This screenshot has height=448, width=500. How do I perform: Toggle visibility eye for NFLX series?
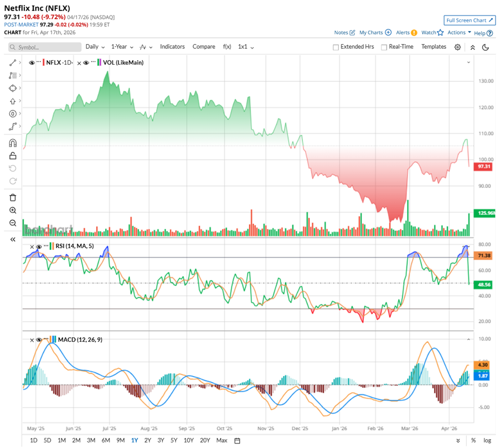tap(32, 63)
